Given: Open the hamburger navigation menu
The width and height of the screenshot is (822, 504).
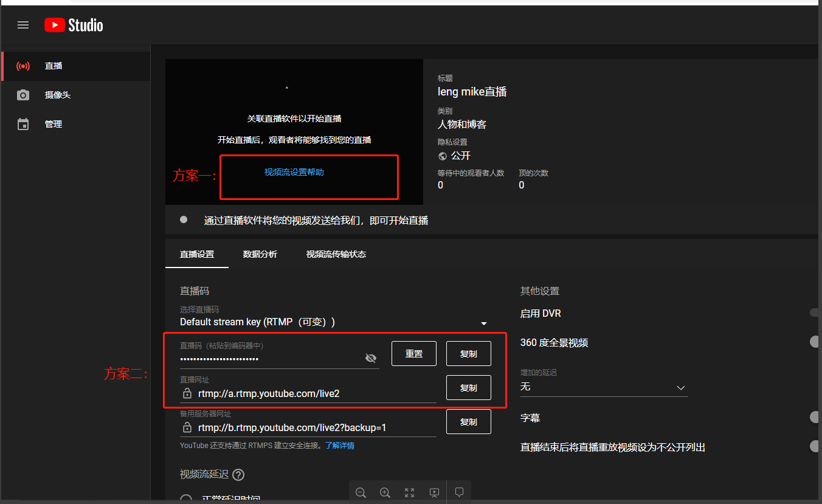Looking at the screenshot, I should (x=23, y=25).
